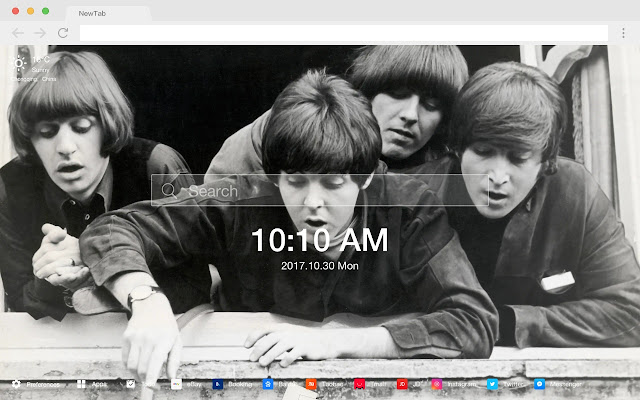Screen dimensions: 640x400
Task: Click the 10:10 AM clock display
Action: [x=320, y=240]
